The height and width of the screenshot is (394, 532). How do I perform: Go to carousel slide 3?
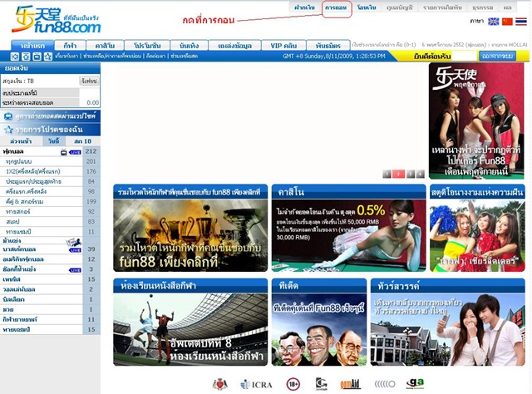coord(410,174)
